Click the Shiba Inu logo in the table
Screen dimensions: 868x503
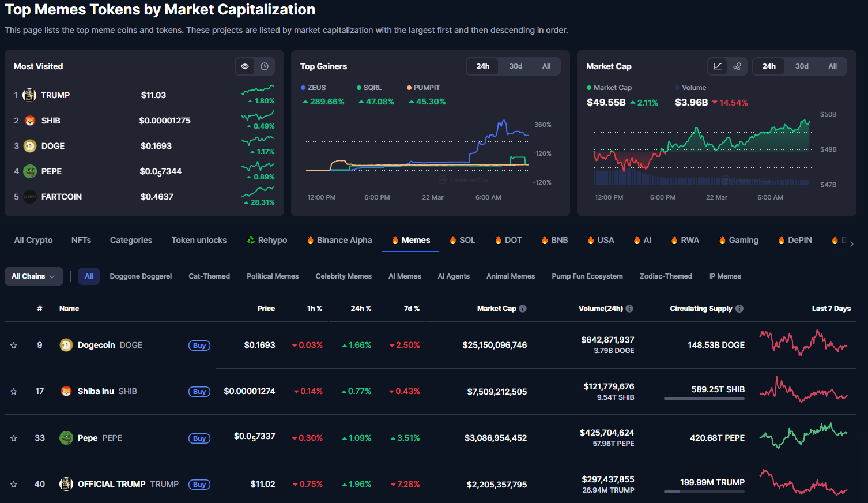pyautogui.click(x=66, y=391)
